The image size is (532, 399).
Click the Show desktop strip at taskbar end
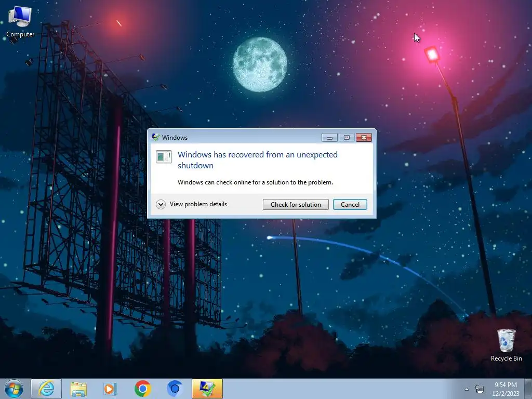(x=528, y=389)
